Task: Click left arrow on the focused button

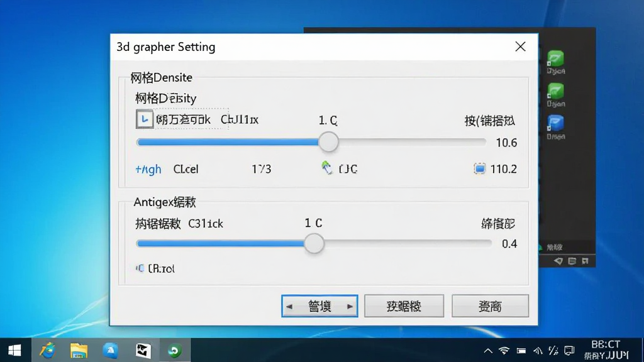Action: click(289, 307)
